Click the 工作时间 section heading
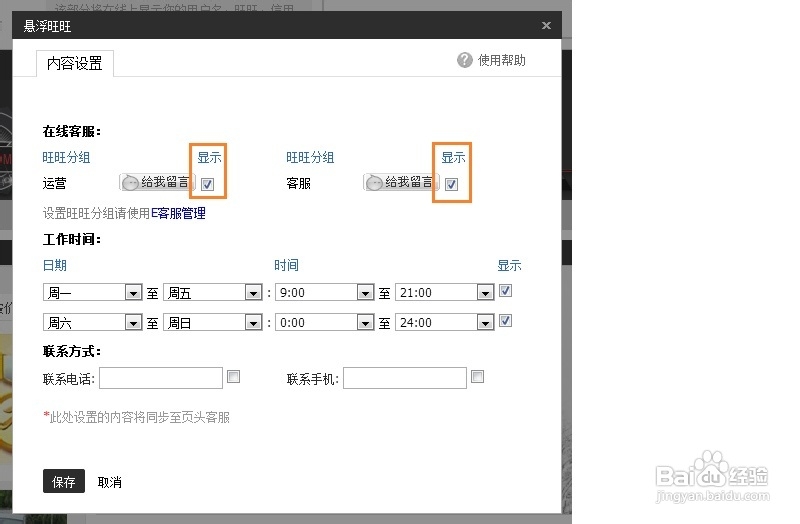 pos(72,239)
